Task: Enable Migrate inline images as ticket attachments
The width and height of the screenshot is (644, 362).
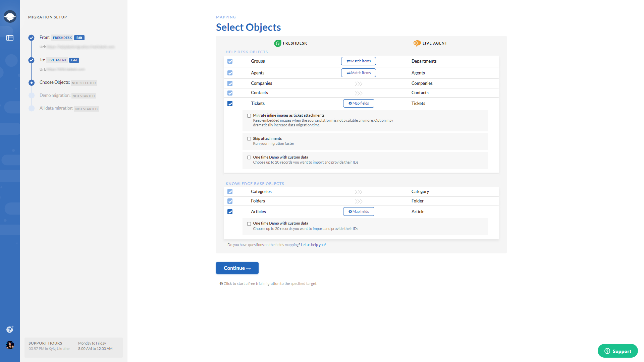Action: click(249, 116)
